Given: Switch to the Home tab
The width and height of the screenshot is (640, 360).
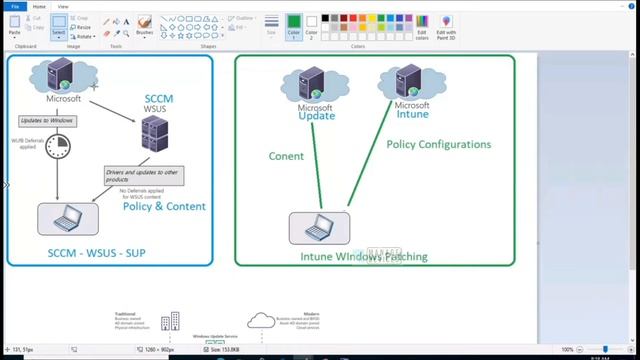Looking at the screenshot, I should (39, 7).
